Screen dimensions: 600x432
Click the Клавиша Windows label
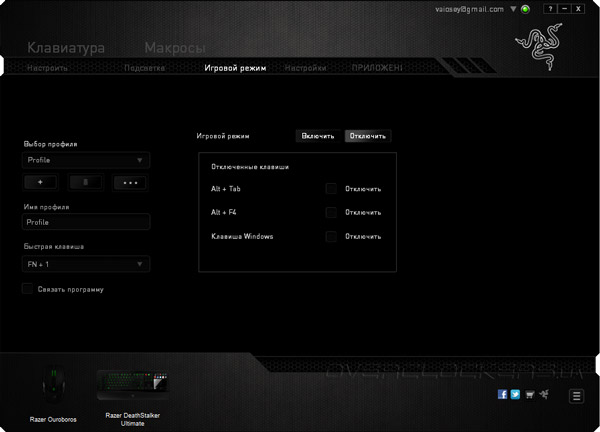(242, 236)
